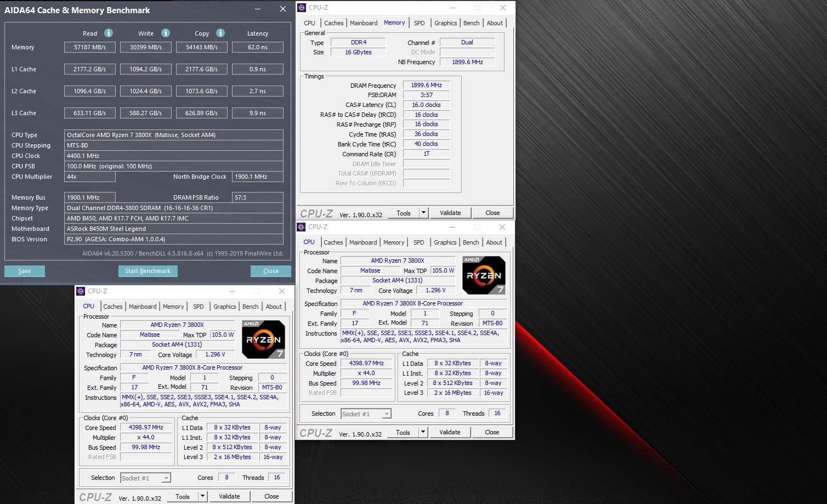This screenshot has width=827, height=504.
Task: Click Memory Read value 57187 MB/s
Action: (90, 47)
